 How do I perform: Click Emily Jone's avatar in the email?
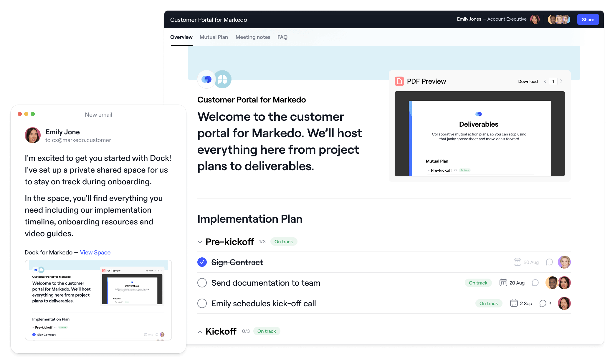32,135
